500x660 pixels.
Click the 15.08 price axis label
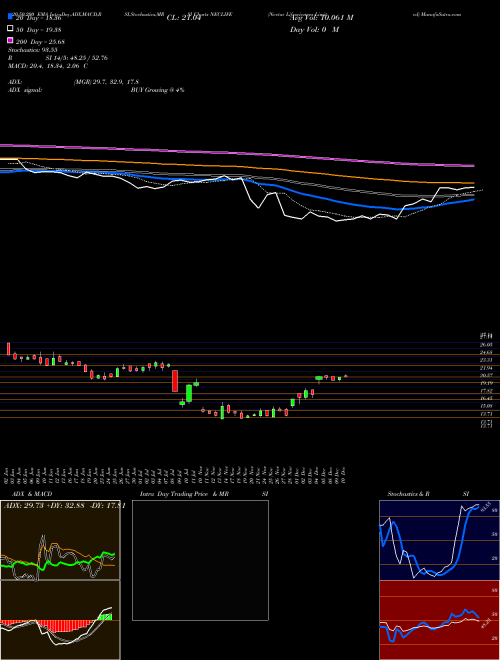(487, 406)
